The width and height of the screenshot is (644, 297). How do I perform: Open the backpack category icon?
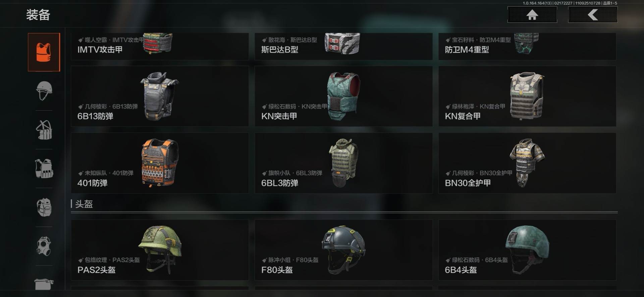coord(44,207)
